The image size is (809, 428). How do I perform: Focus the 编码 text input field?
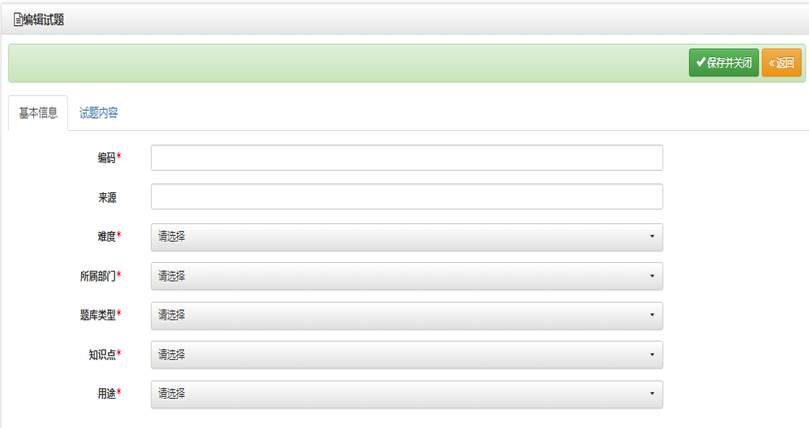(x=406, y=158)
